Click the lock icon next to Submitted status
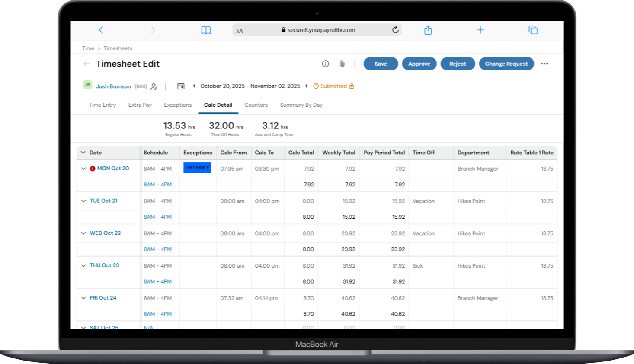 351,86
